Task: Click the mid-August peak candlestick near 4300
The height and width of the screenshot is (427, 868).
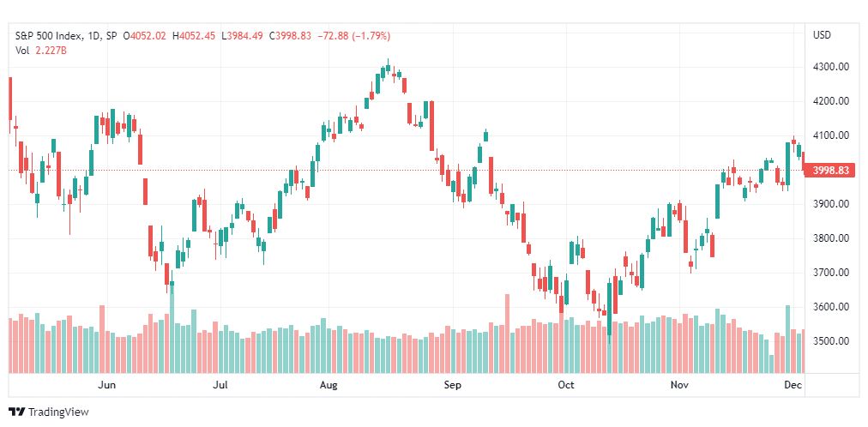Action: tap(388, 67)
